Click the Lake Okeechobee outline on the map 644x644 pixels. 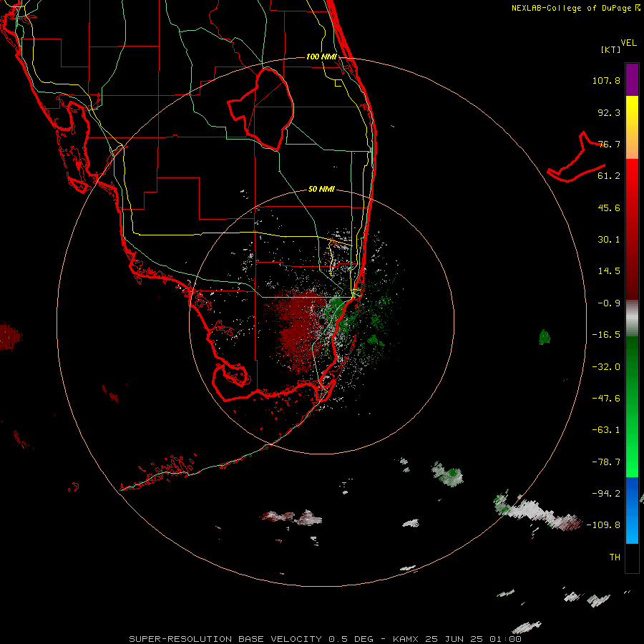point(260,109)
